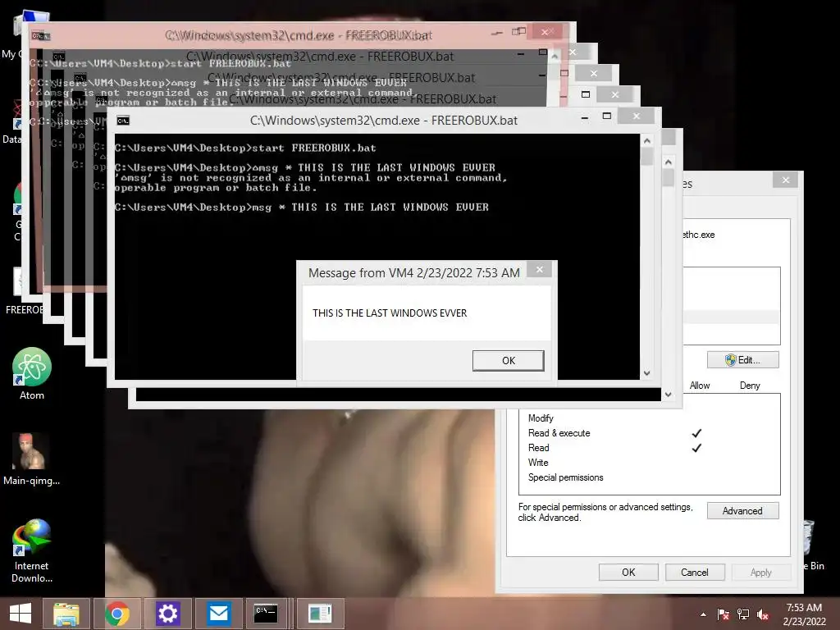Close the properties dialog window
840x630 pixels.
click(785, 180)
